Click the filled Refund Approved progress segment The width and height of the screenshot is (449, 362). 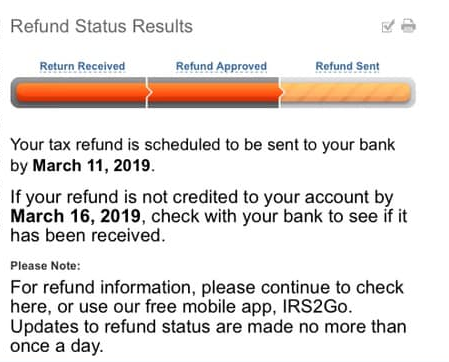pyautogui.click(x=215, y=93)
